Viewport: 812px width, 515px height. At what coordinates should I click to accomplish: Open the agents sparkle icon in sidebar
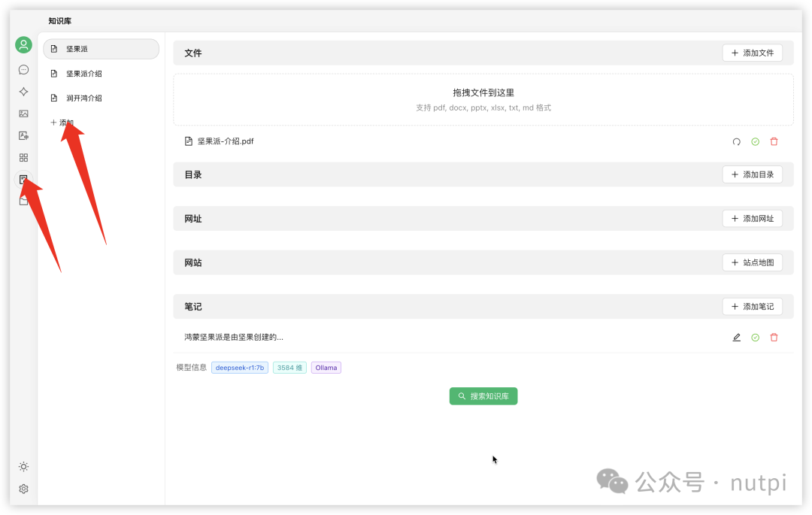23,92
